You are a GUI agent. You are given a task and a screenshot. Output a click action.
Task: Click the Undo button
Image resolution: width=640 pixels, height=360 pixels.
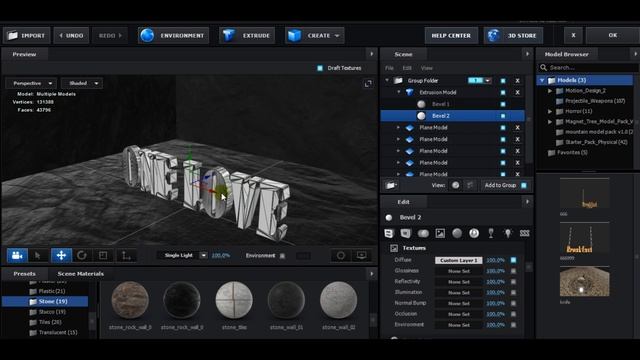71,36
